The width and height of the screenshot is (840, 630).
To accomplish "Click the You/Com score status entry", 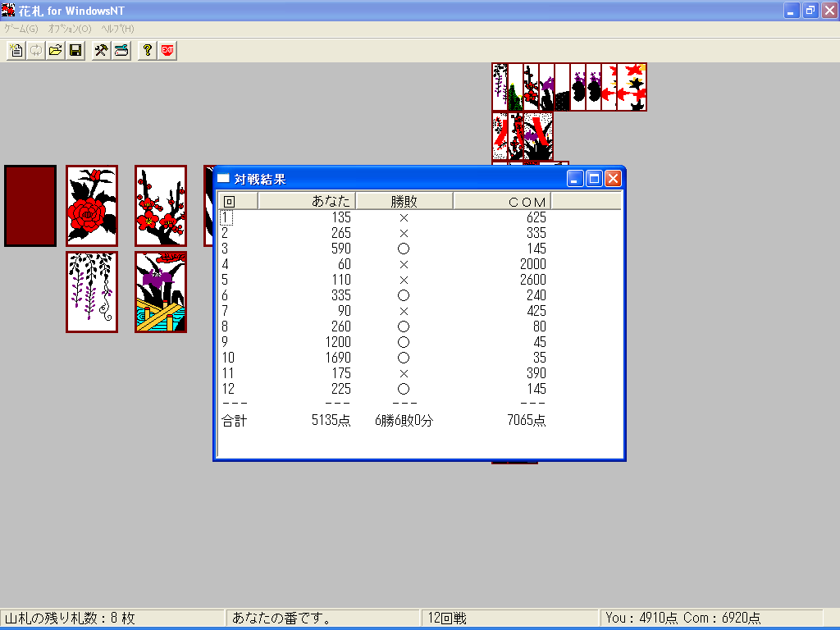I will tap(711, 618).
